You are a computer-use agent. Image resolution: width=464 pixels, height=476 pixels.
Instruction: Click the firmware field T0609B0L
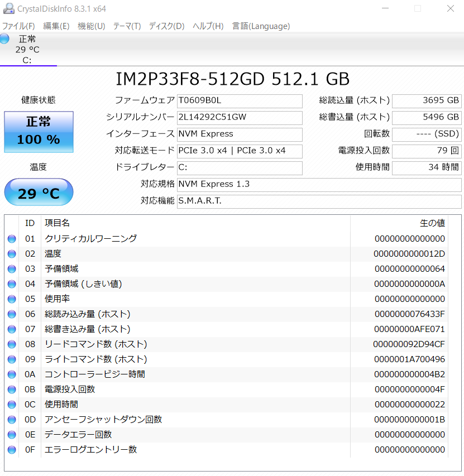click(240, 101)
